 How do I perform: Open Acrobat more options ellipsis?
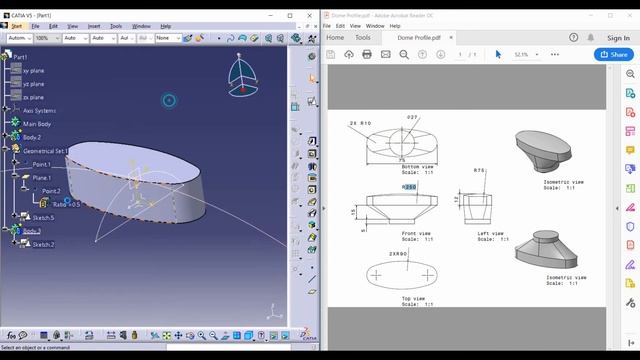[555, 54]
